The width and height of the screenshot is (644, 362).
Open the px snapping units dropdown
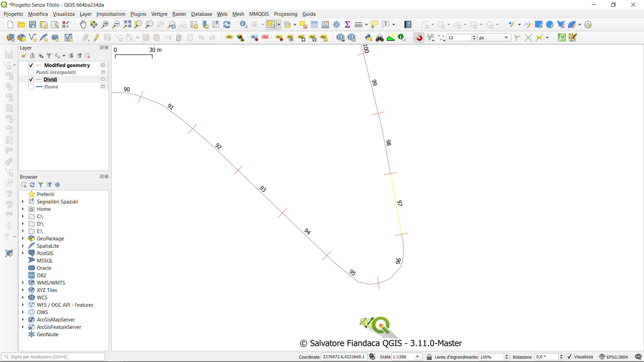(x=506, y=38)
